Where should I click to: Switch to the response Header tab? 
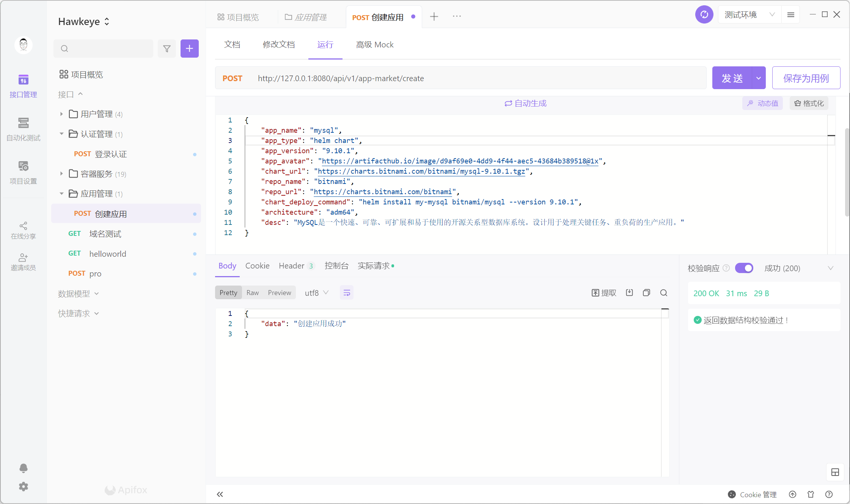(296, 266)
